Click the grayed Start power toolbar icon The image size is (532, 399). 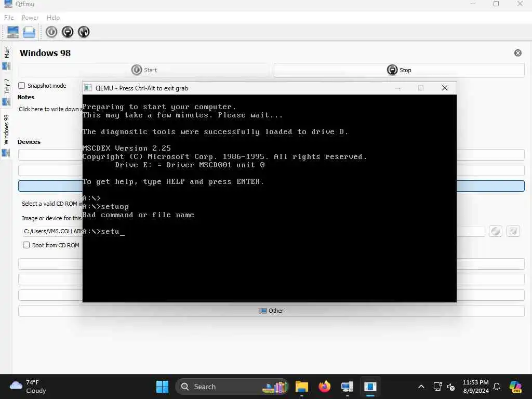click(x=51, y=32)
